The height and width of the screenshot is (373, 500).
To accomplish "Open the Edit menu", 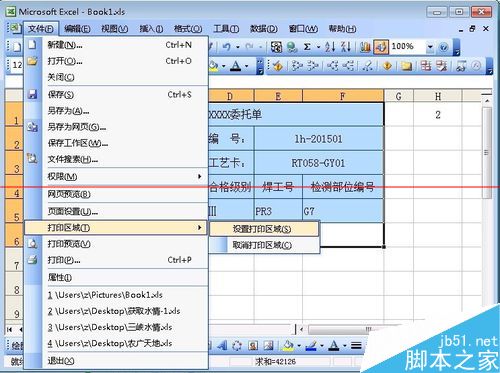I will (x=77, y=29).
